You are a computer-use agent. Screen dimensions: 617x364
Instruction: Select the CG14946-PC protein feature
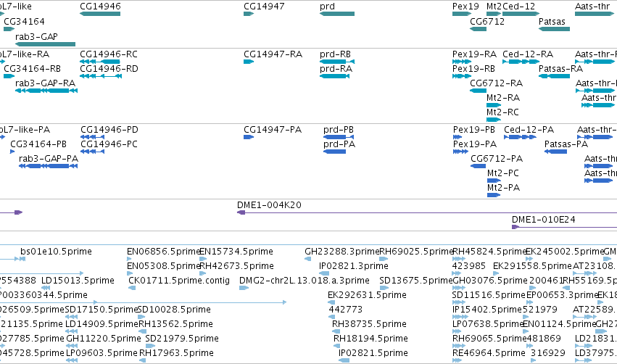pos(92,152)
